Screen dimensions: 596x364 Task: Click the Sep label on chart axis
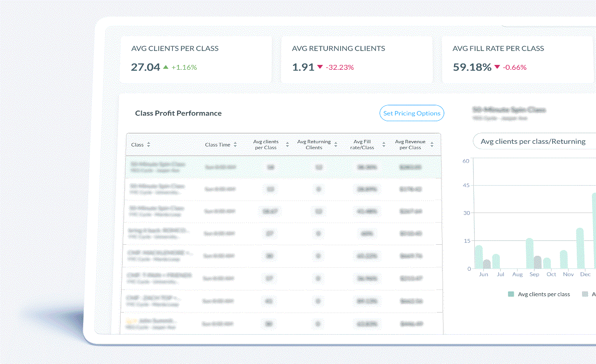pos(534,275)
